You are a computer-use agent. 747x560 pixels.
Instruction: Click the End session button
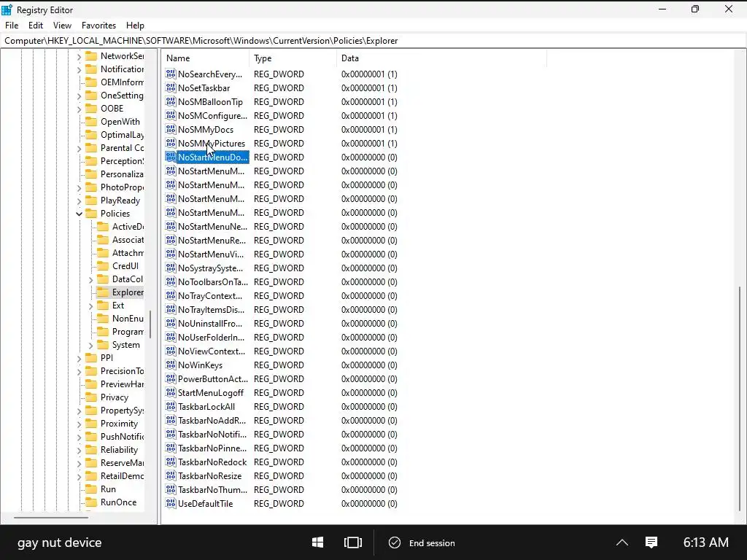[x=422, y=542]
